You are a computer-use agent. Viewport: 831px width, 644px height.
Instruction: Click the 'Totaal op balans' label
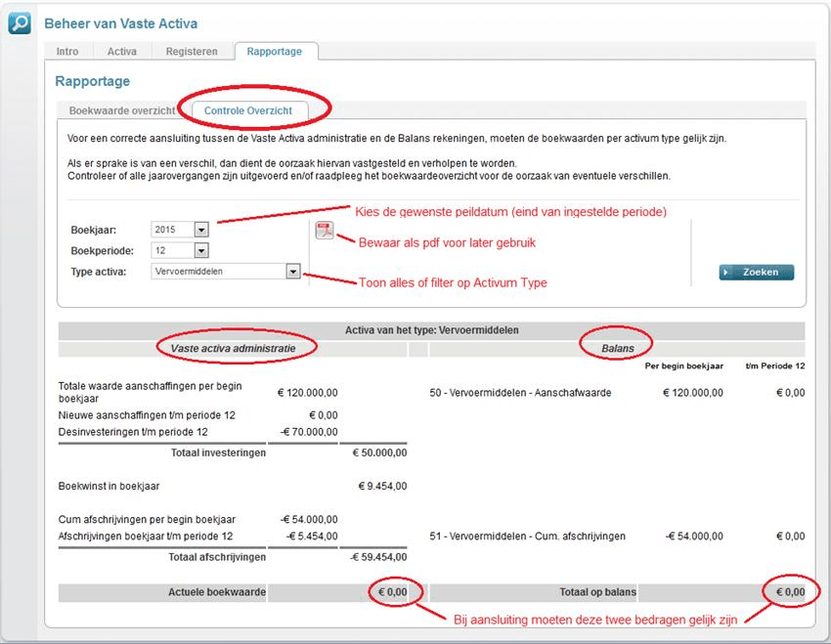tap(597, 592)
